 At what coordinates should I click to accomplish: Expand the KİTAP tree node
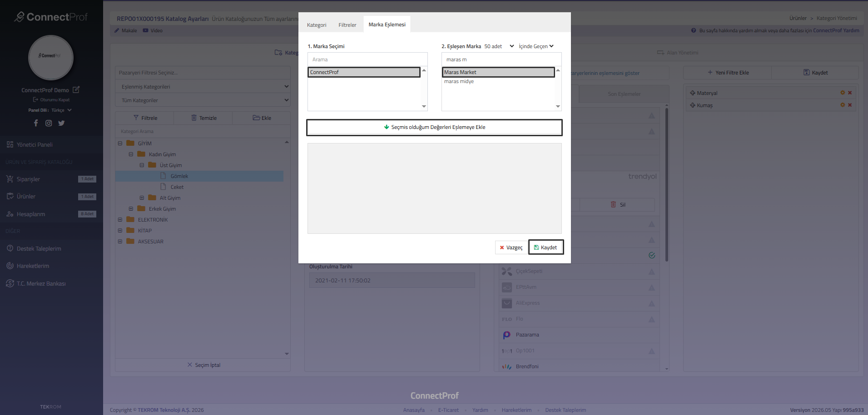[x=120, y=231]
